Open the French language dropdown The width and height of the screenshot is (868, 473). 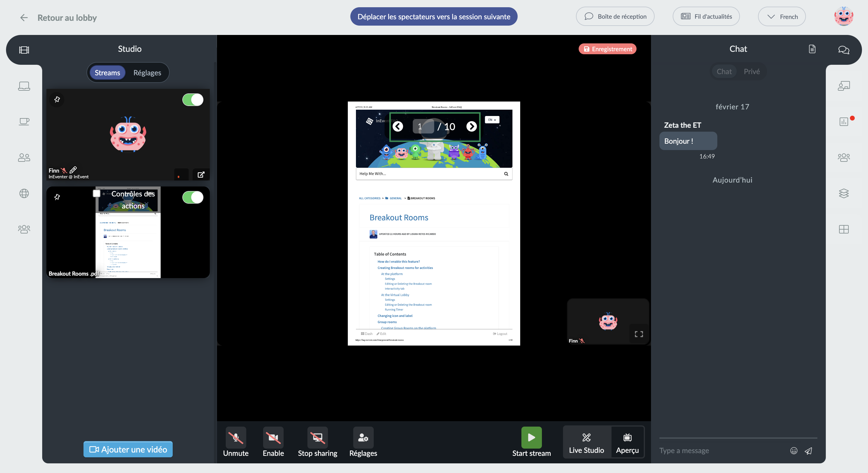[782, 17]
